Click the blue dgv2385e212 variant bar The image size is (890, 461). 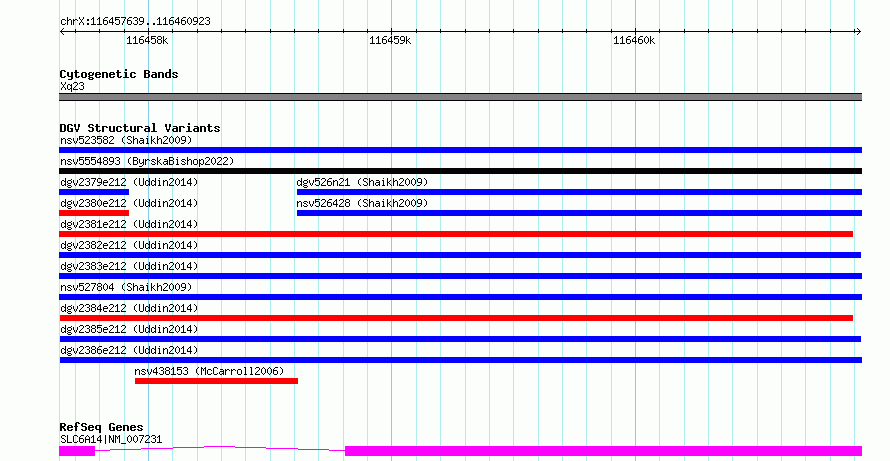click(x=460, y=339)
